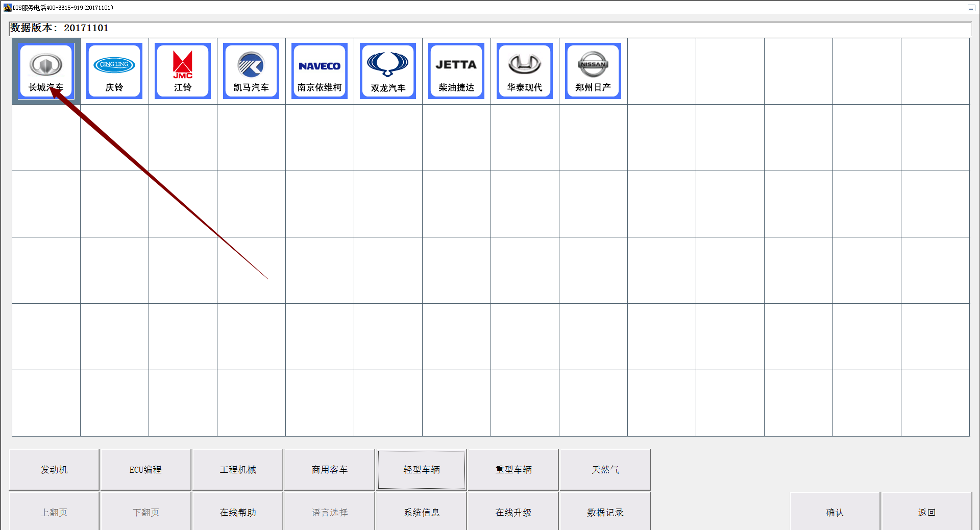This screenshot has height=530, width=980.
Task: Open 语言选择 language selection
Action: pyautogui.click(x=330, y=512)
